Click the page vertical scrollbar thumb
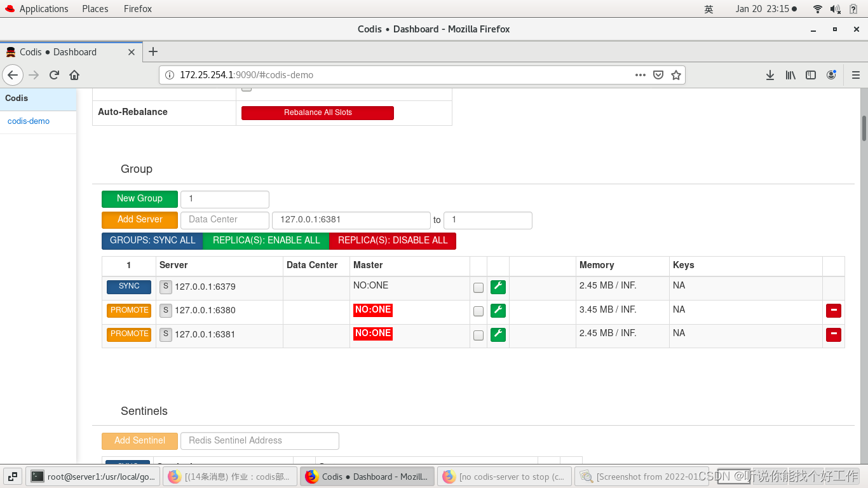This screenshot has height=488, width=868. tap(864, 128)
